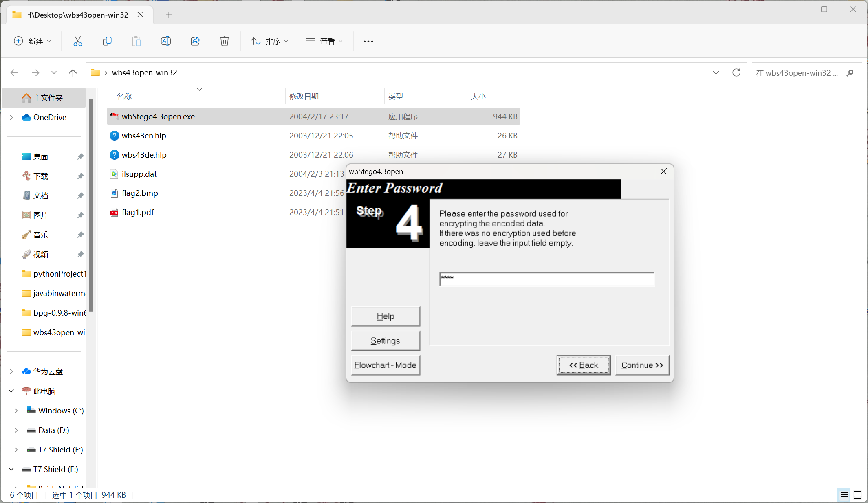This screenshot has height=503, width=868.
Task: Open javabinwaterm folder in sidebar
Action: click(54, 293)
